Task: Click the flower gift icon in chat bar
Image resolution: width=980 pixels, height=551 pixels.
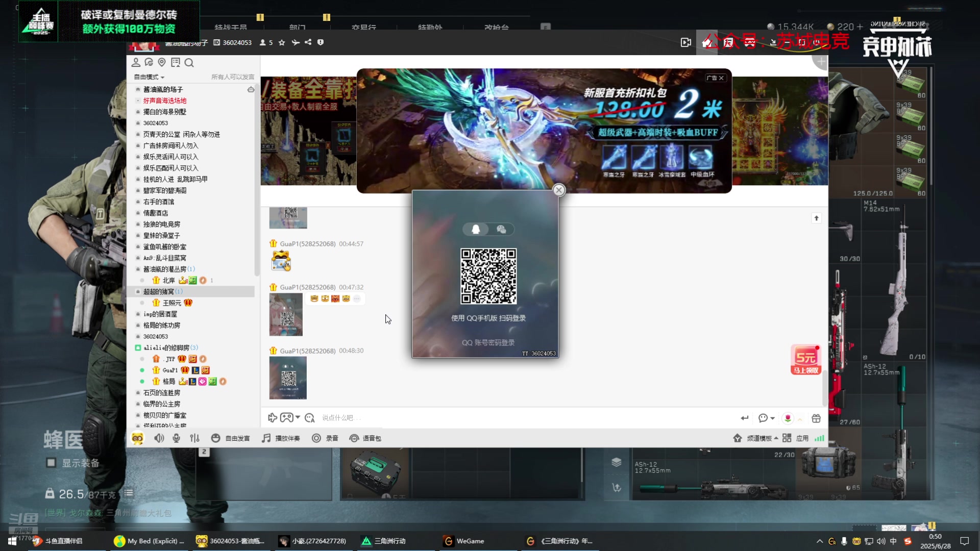Action: click(x=788, y=418)
